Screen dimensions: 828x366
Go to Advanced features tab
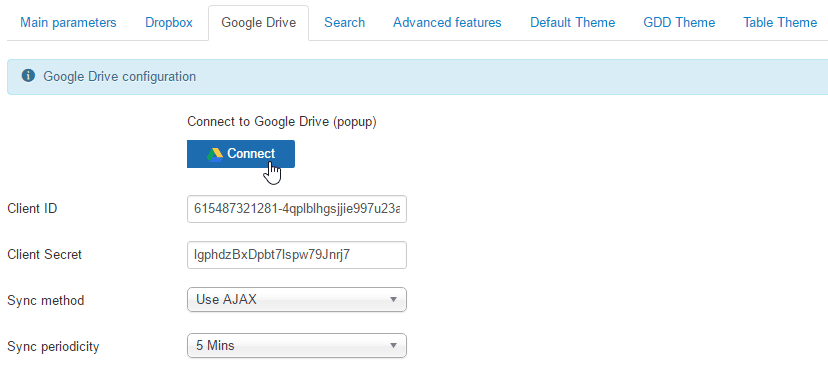[x=447, y=23]
